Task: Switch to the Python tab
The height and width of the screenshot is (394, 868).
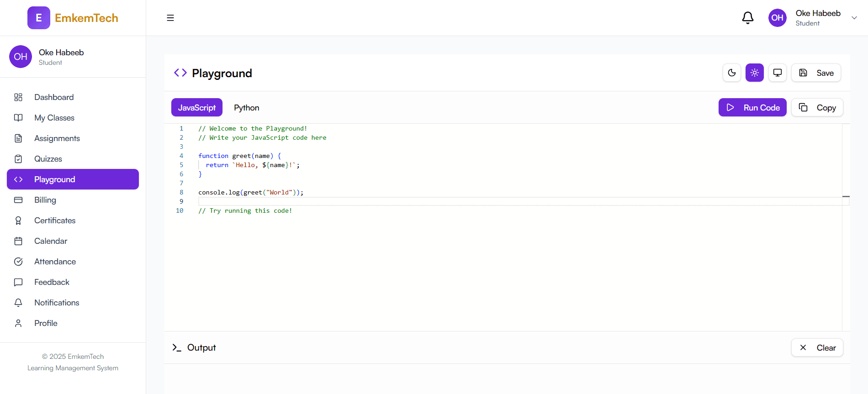Action: (246, 108)
